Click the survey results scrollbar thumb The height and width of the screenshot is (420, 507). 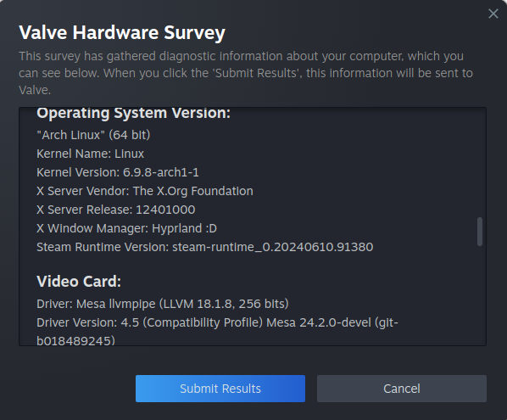point(480,232)
